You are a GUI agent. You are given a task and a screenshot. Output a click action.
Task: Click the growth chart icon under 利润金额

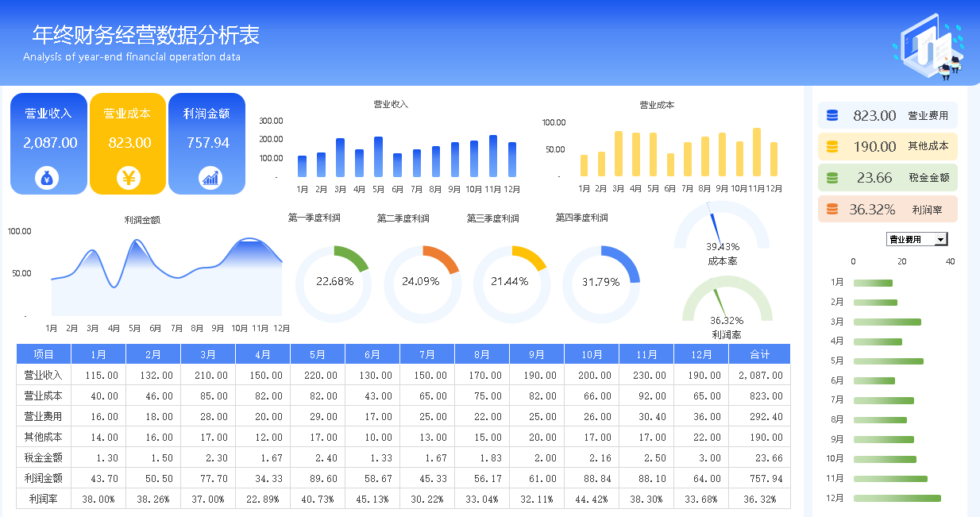click(x=210, y=178)
